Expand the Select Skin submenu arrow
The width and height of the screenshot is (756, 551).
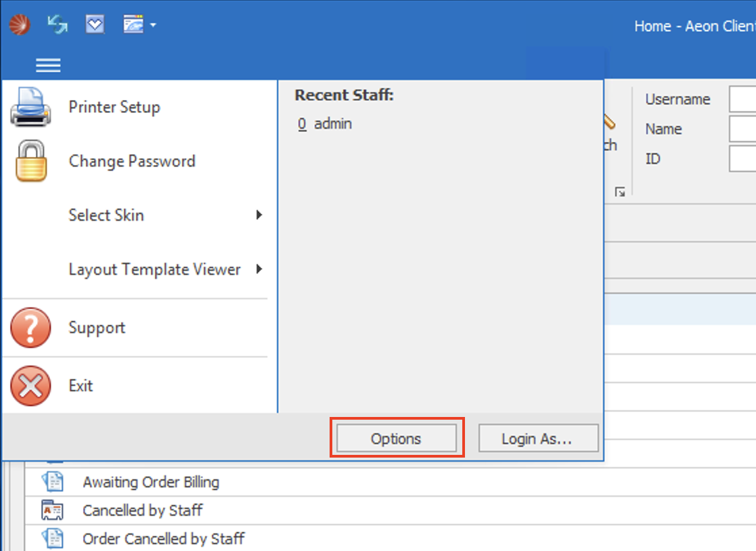coord(259,215)
